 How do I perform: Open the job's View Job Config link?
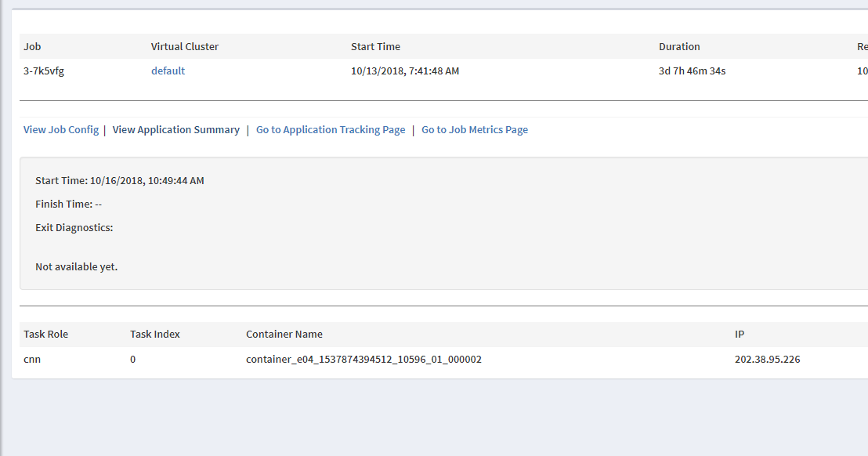[60, 129]
